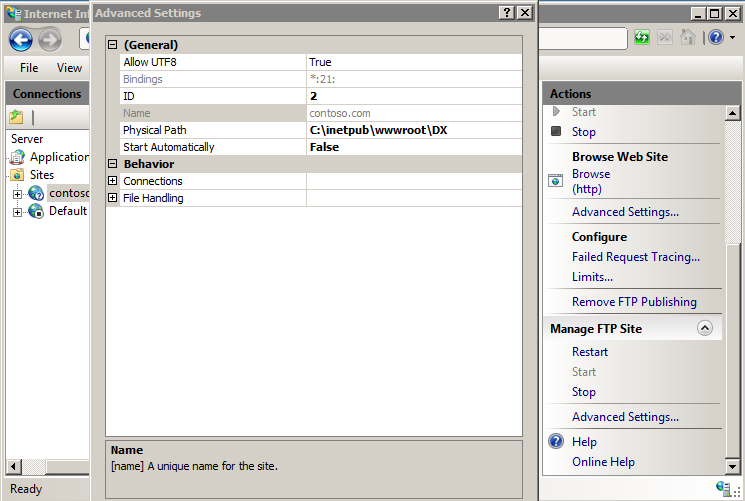The height and width of the screenshot is (501, 745).
Task: Click the Browse Web Site icon
Action: (555, 181)
